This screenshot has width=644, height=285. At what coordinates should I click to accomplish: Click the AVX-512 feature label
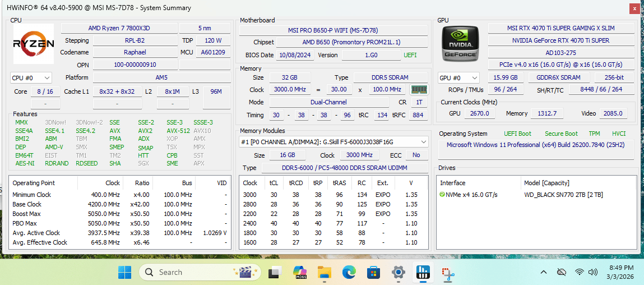click(178, 131)
